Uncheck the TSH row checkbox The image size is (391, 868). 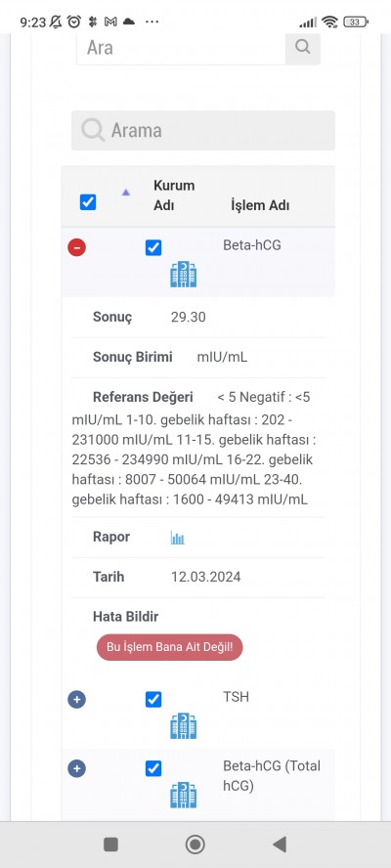(x=153, y=699)
